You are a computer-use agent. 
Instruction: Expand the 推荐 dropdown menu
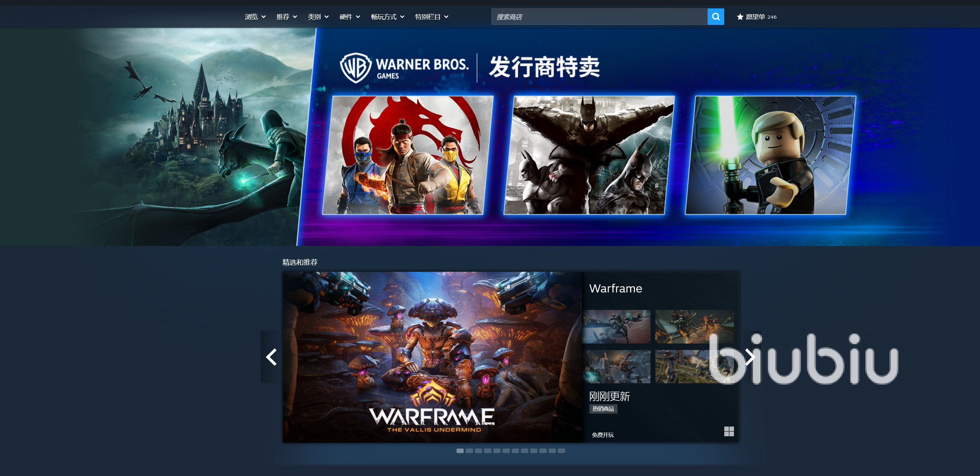pos(286,17)
